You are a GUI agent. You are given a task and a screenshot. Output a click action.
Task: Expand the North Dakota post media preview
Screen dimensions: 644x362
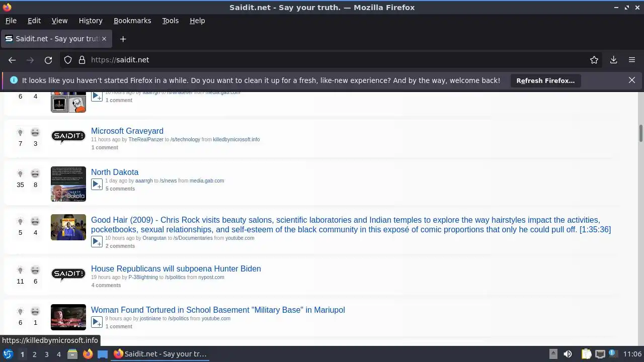click(x=97, y=184)
